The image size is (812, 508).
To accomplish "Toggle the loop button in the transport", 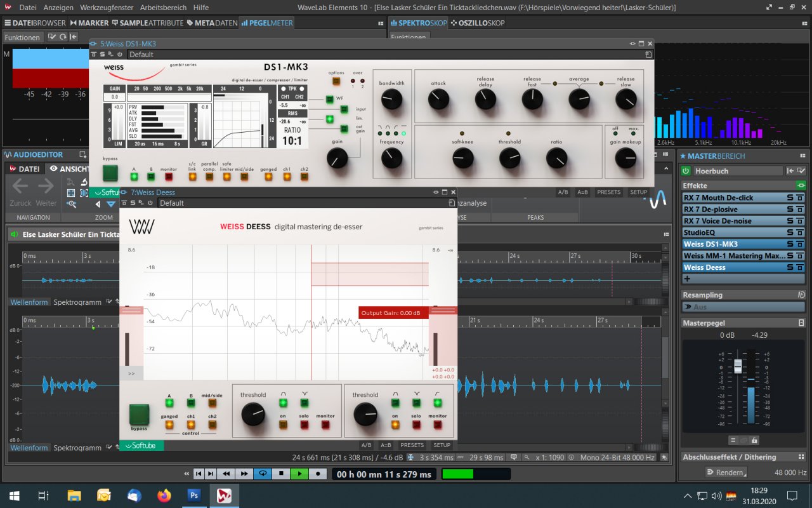I will [x=261, y=474].
